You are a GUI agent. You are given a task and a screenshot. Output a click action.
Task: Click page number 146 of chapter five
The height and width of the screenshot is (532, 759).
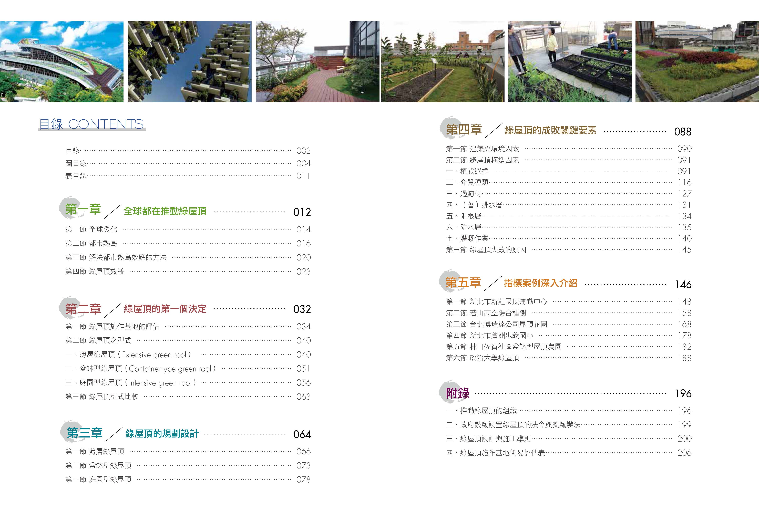click(x=683, y=285)
